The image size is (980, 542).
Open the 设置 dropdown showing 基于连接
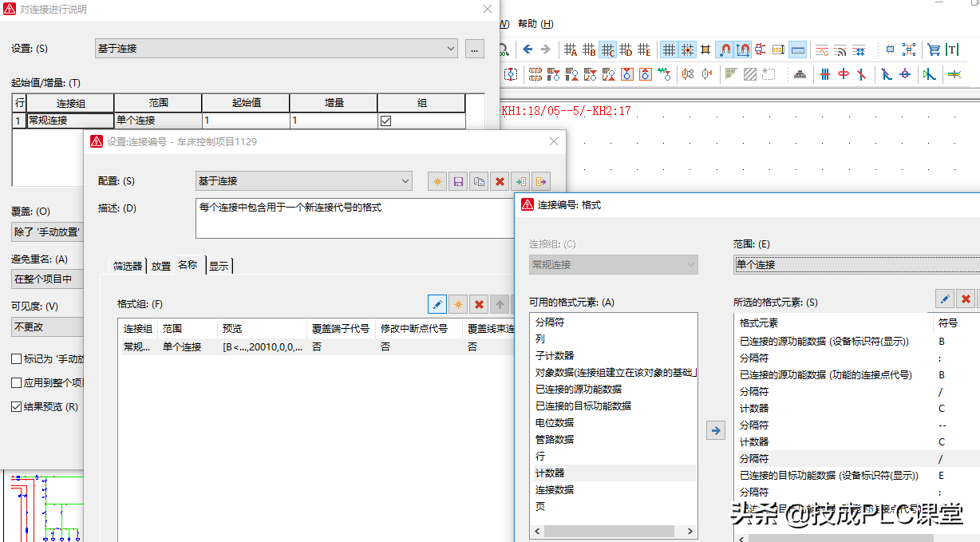click(x=276, y=49)
